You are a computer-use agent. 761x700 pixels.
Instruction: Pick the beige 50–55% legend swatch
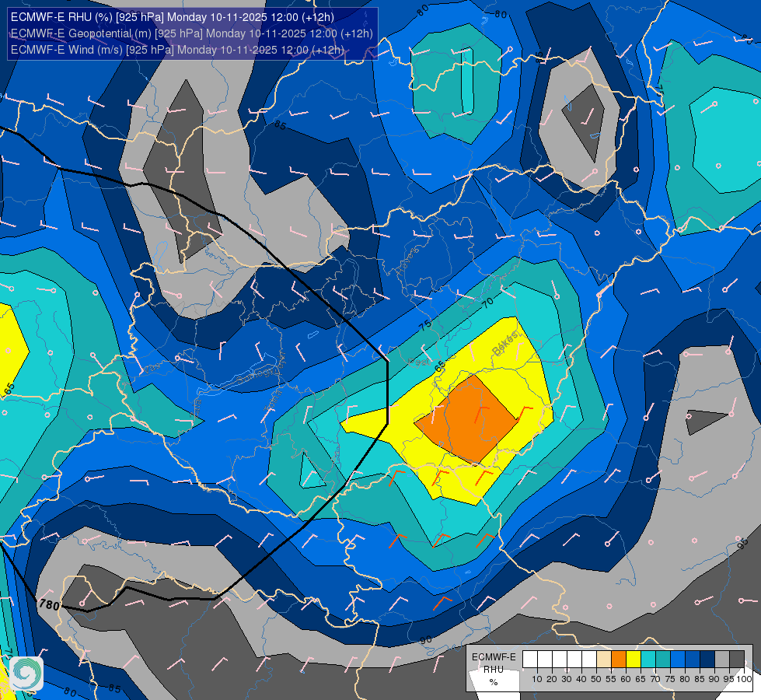point(604,659)
